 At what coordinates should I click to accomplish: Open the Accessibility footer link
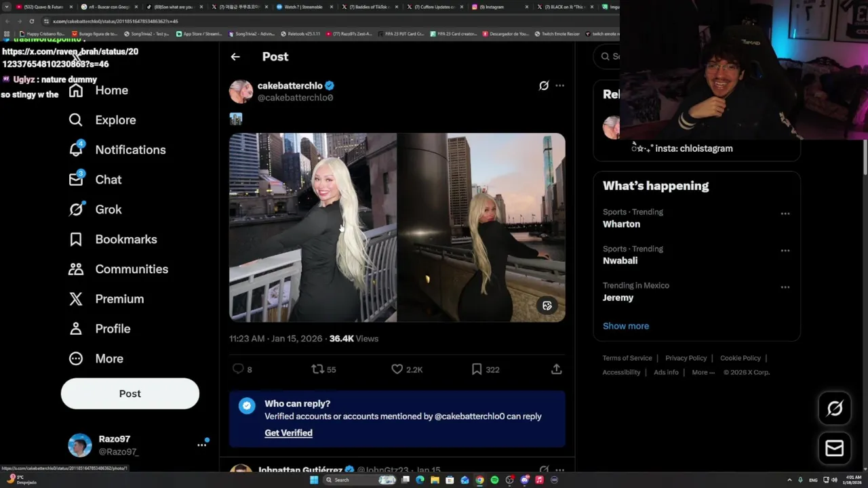click(621, 372)
